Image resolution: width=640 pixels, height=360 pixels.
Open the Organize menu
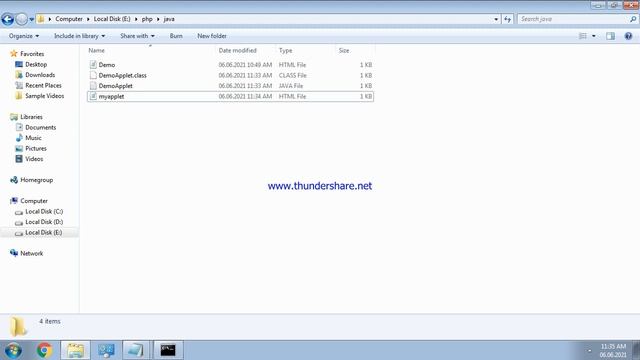[x=24, y=36]
